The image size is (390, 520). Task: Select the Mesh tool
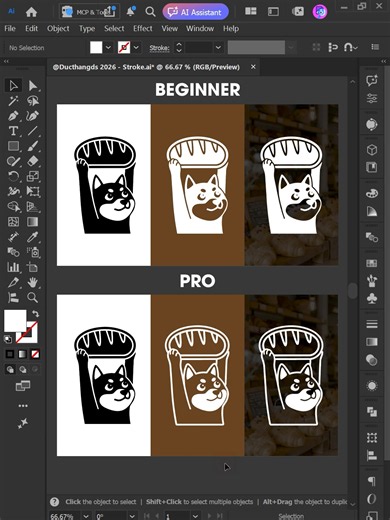tap(13, 222)
